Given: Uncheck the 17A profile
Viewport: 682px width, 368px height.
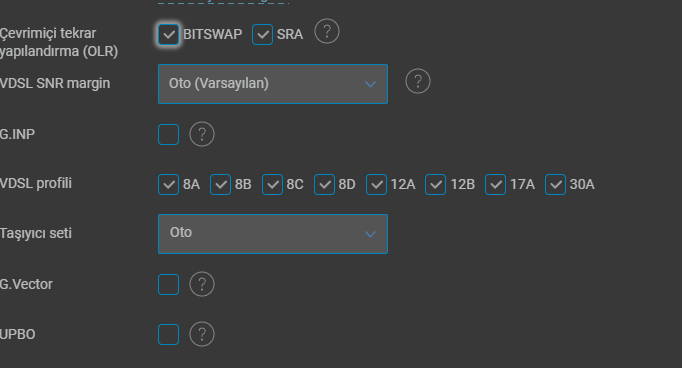Looking at the screenshot, I should [x=495, y=184].
